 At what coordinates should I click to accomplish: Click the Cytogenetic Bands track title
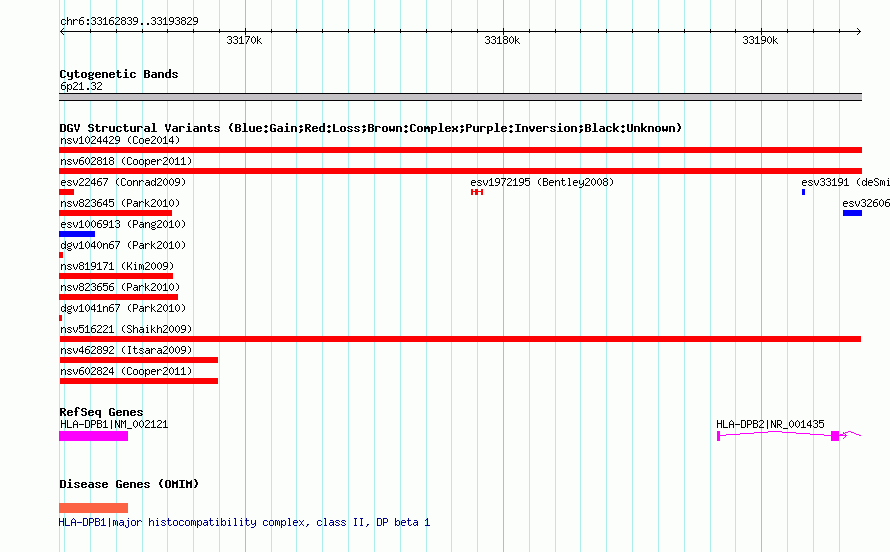tap(119, 74)
